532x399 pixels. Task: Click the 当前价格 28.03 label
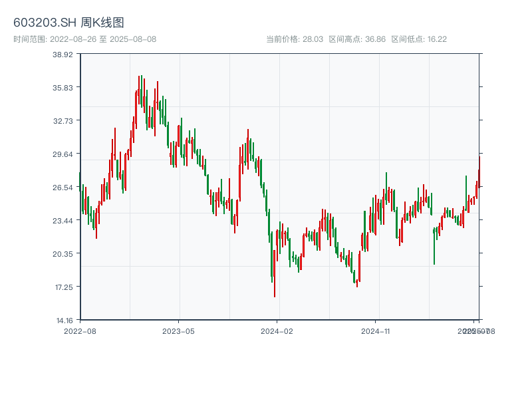click(295, 39)
